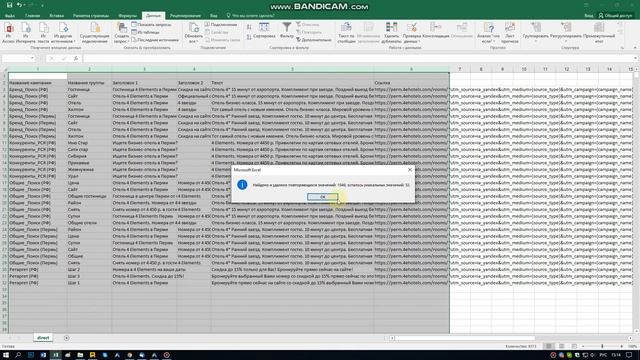Click cell 'Ретаргет (РФ)' with Шаг 2
The image size is (640, 360).
(x=38, y=269)
